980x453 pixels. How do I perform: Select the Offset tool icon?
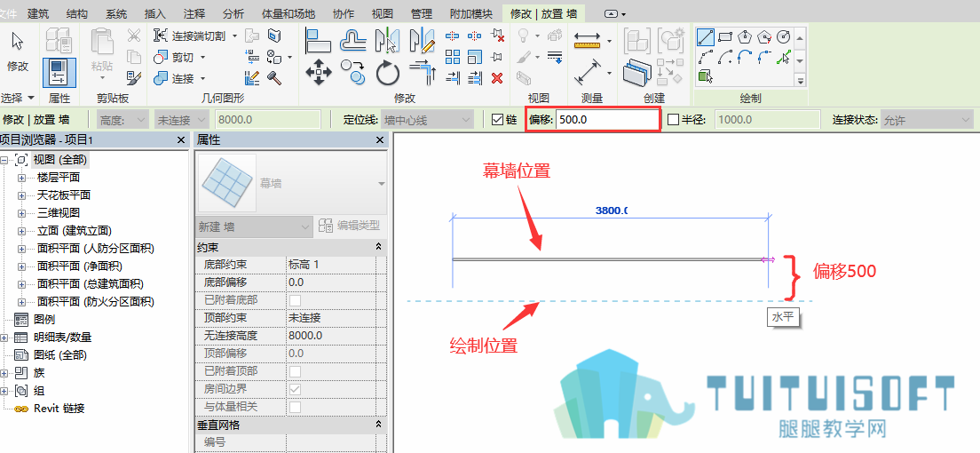click(x=353, y=41)
